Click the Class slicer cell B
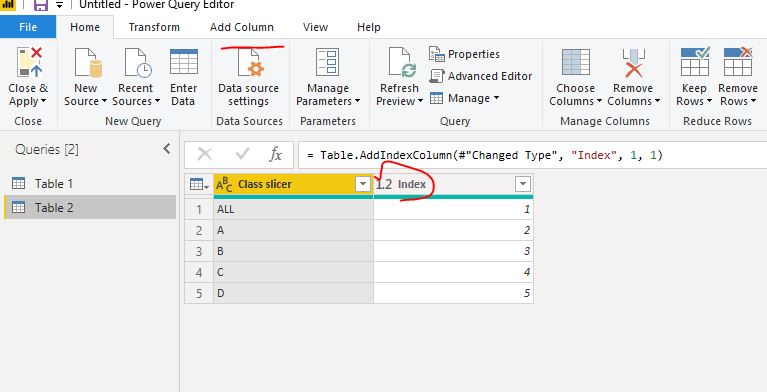The height and width of the screenshot is (392, 767). [293, 251]
